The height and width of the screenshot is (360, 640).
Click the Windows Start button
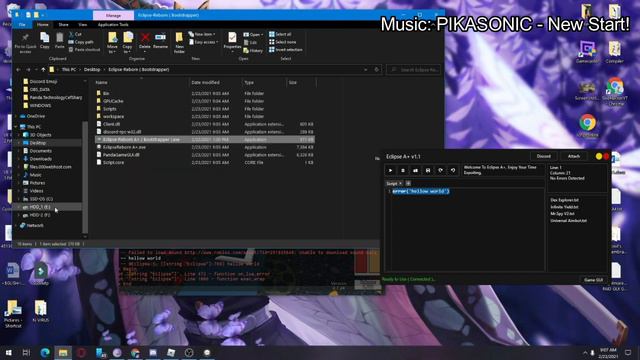pyautogui.click(x=8, y=352)
